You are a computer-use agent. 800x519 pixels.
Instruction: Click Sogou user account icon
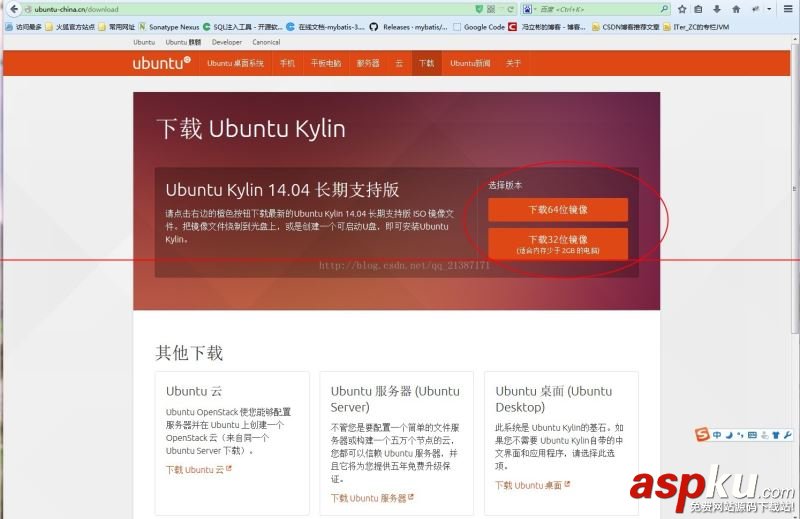click(x=764, y=435)
